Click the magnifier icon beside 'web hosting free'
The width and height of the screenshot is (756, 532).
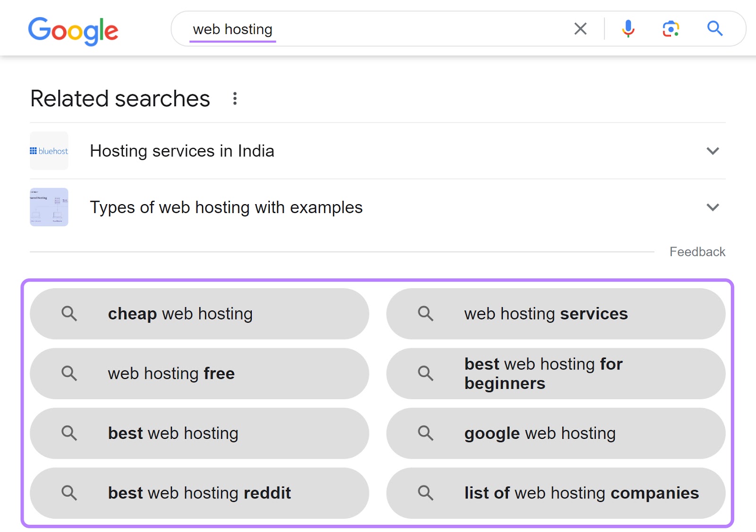coord(70,373)
